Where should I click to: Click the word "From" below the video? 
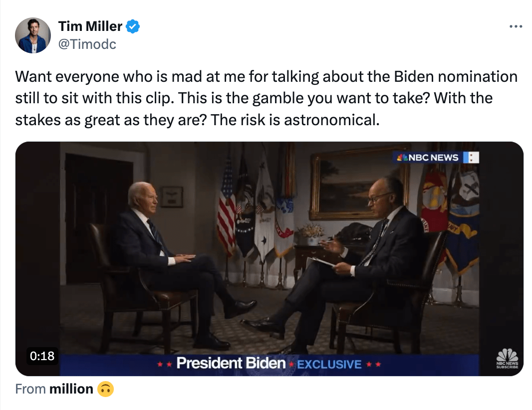tap(30, 389)
